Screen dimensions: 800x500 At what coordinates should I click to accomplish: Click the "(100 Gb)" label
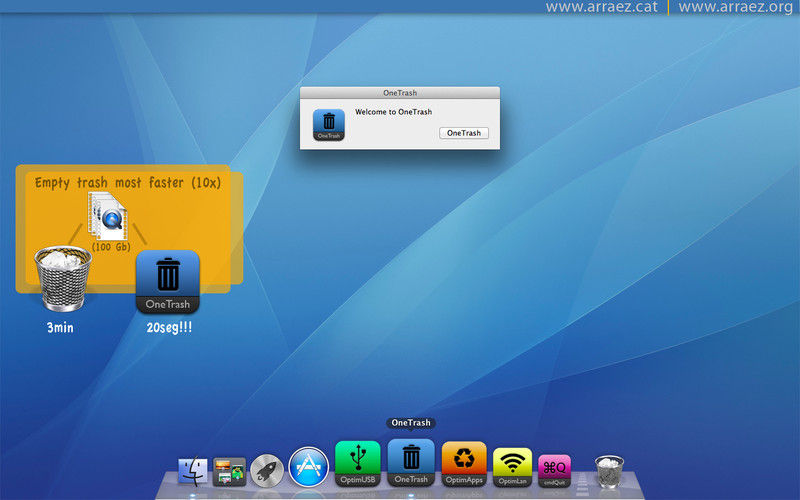(111, 247)
